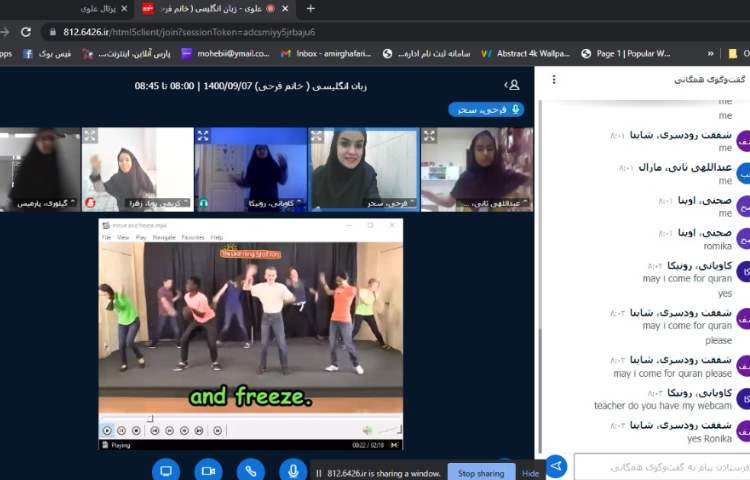Viewport: 750px width, 480px height.
Task: Toggle webcam sharing camera button
Action: coord(208,471)
